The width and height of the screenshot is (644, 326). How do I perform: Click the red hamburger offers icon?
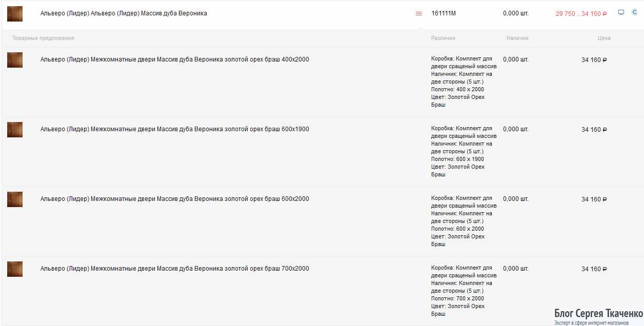(419, 13)
